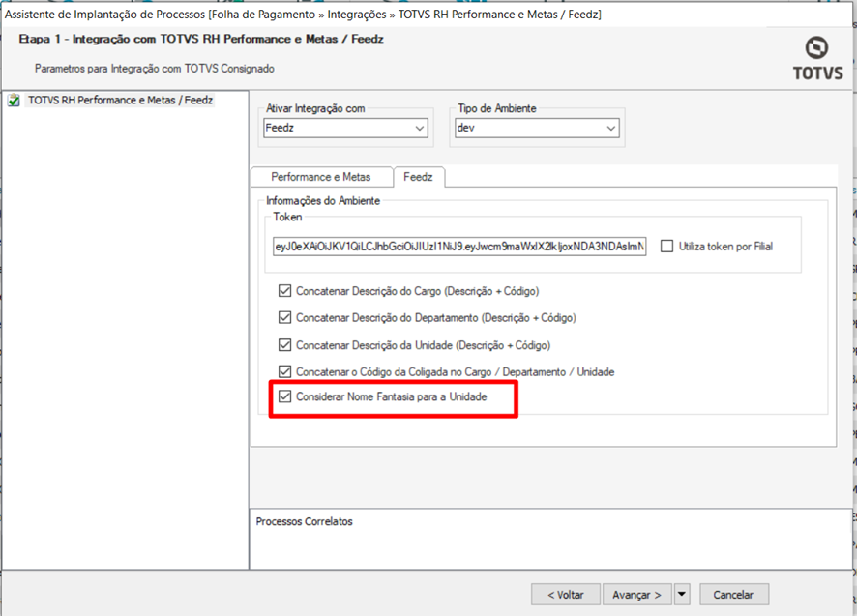Viewport: 857px width, 616px height.
Task: Switch to the Performance e Metas tab
Action: [x=321, y=177]
